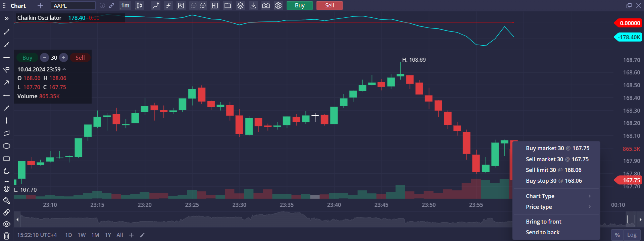Open the layers icon in toolbar
The height and width of the screenshot is (241, 644).
(240, 6)
